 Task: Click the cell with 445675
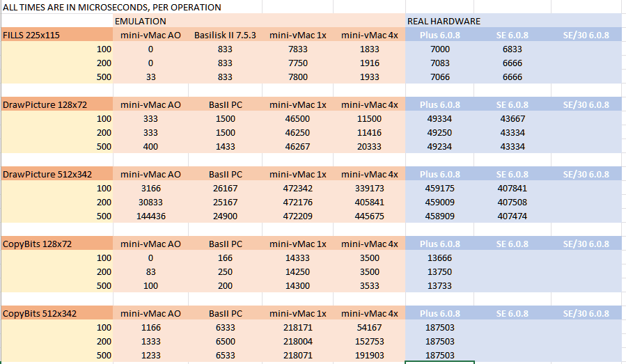(x=369, y=216)
